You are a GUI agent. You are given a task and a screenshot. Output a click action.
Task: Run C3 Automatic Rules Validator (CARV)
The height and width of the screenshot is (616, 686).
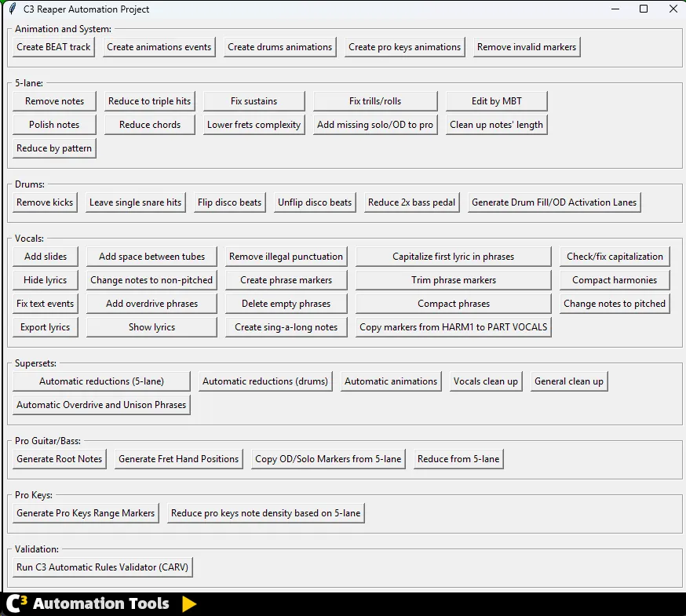coord(103,567)
